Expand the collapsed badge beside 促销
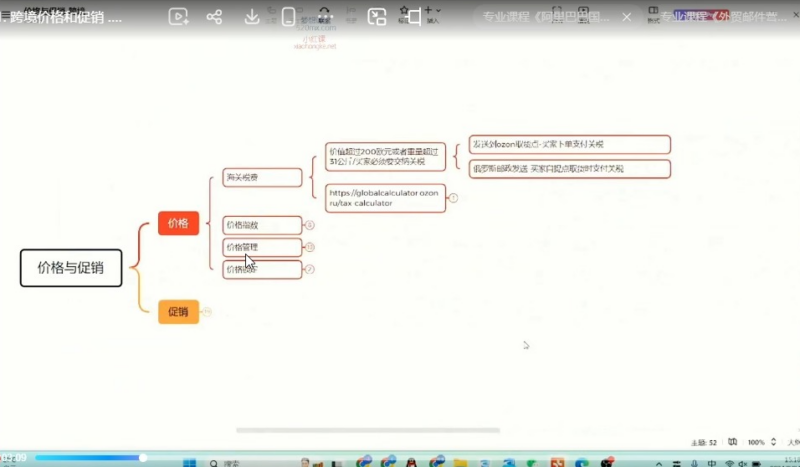Screen dimensions: 800x467 coord(207,311)
